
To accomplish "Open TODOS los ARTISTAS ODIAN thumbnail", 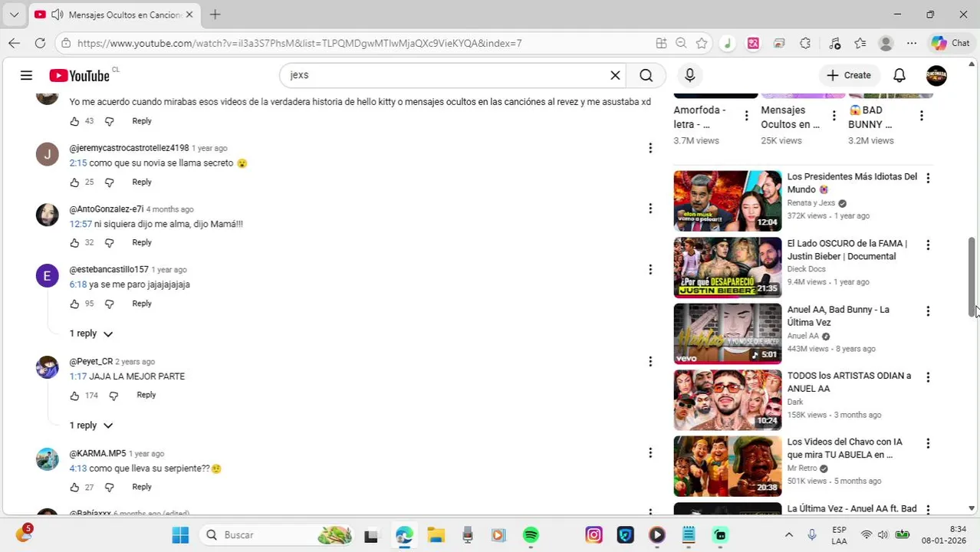I will tap(728, 400).
